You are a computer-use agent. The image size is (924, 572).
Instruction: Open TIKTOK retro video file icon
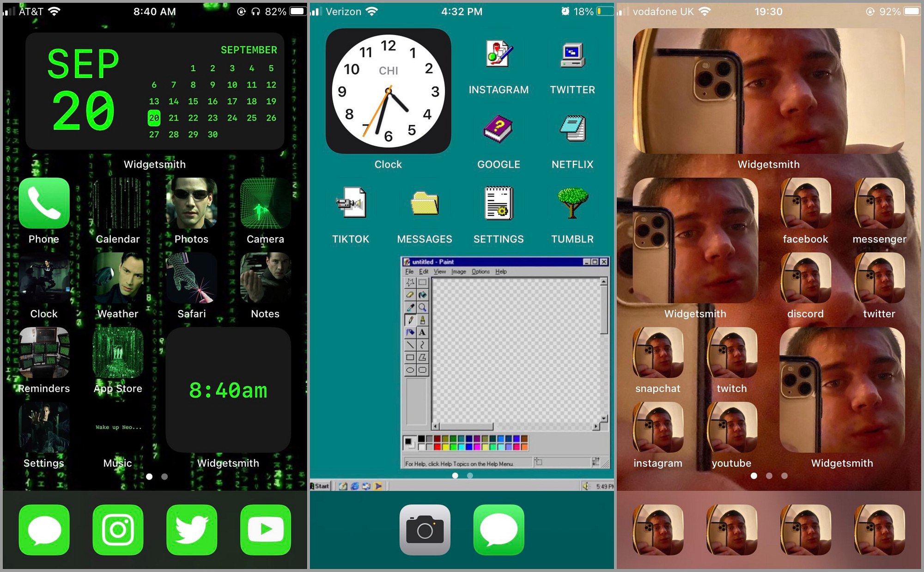click(351, 202)
